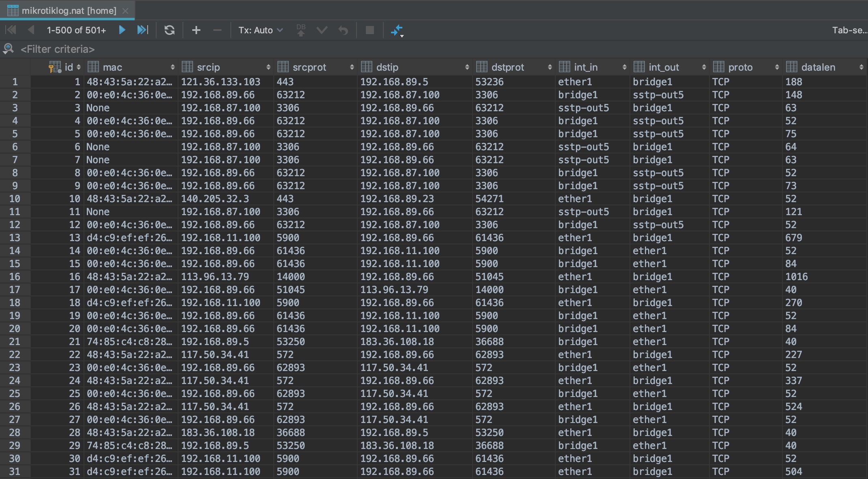The height and width of the screenshot is (479, 868).
Task: Select datalen cell 270
Action: tap(825, 302)
